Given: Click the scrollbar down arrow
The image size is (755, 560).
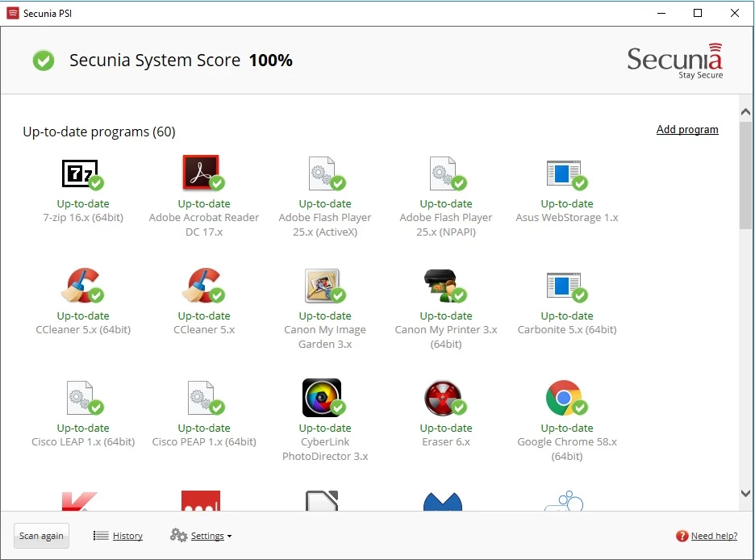Looking at the screenshot, I should (x=745, y=493).
